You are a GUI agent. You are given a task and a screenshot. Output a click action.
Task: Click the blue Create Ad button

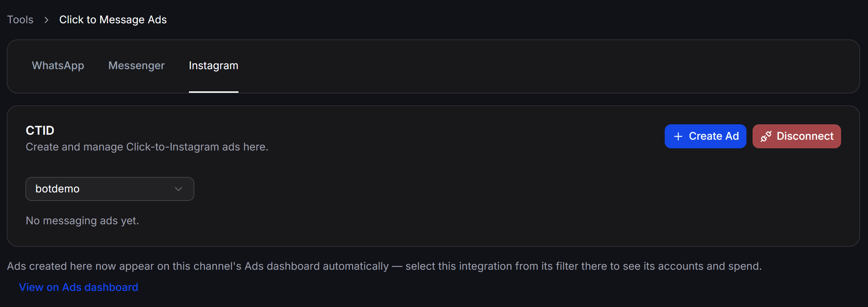(705, 136)
